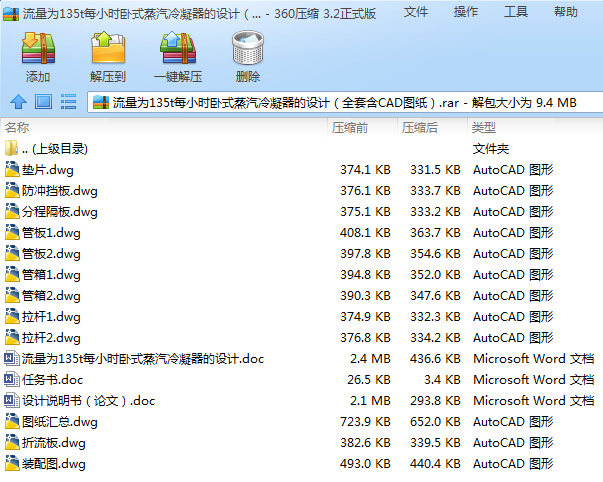The width and height of the screenshot is (603, 482).
Task: Click the rar archive icon in the path bar
Action: (101, 103)
